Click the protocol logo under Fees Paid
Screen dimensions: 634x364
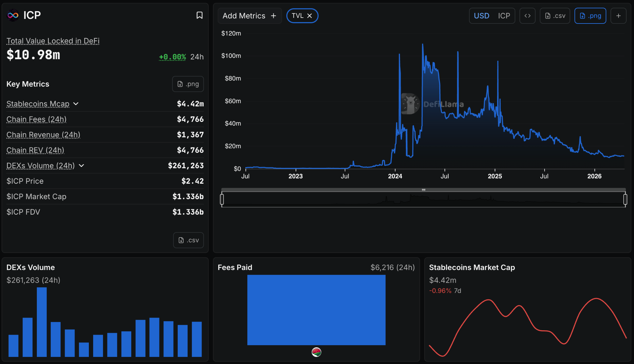[316, 352]
